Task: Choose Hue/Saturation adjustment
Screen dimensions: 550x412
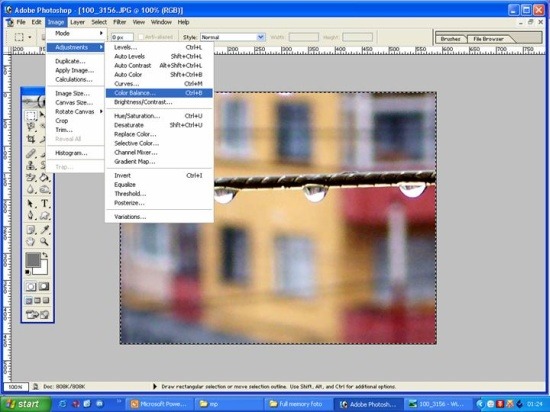Action: pos(159,116)
